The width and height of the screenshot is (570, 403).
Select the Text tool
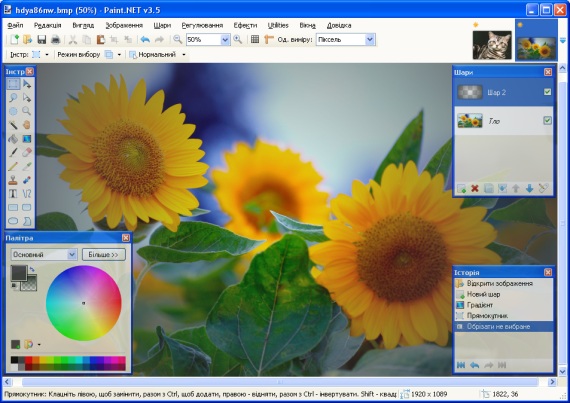pos(13,194)
